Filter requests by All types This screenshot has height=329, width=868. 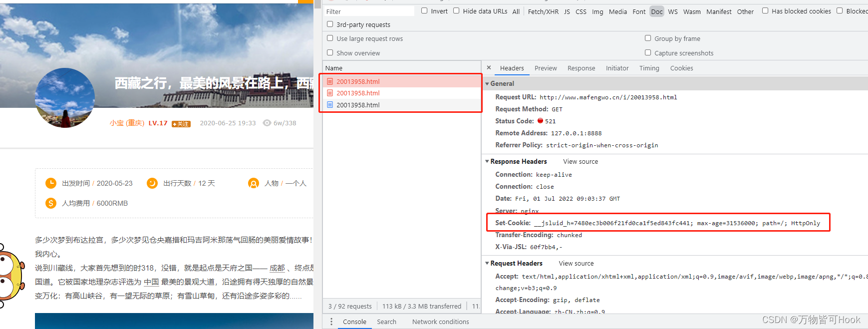tap(516, 11)
